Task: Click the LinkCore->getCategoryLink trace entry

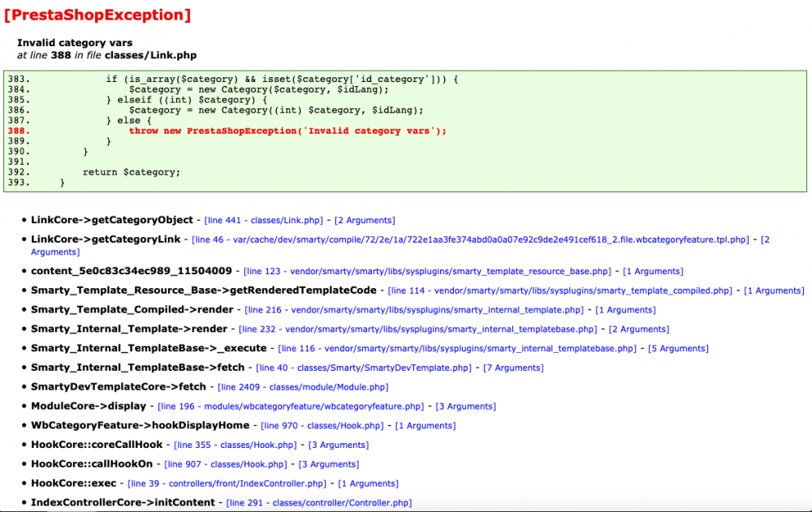Action: pyautogui.click(x=106, y=239)
